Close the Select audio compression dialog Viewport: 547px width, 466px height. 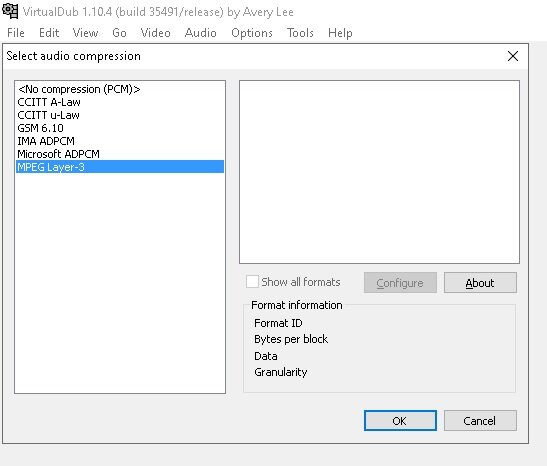point(513,56)
